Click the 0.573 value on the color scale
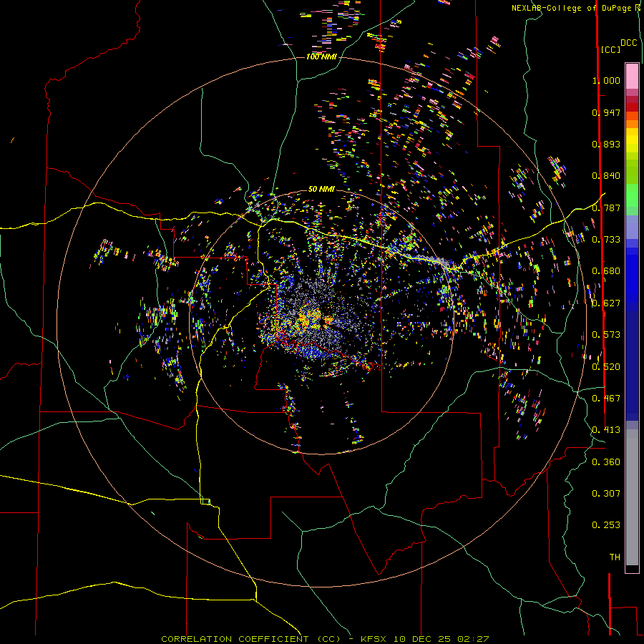Image resolution: width=644 pixels, height=644 pixels. pos(606,335)
